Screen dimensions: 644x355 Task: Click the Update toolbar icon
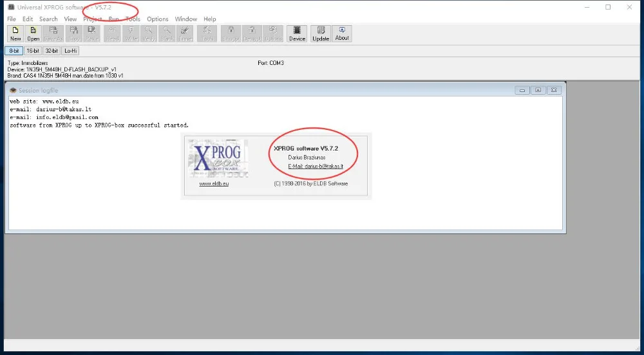(x=321, y=33)
